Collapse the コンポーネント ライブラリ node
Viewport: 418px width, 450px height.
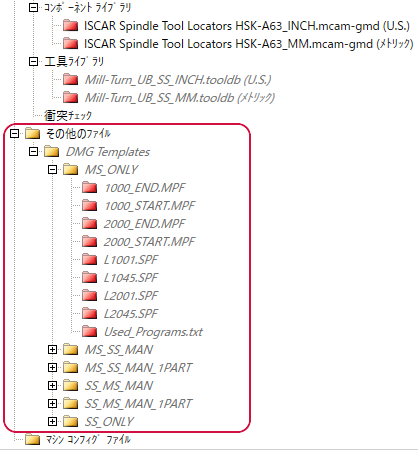click(33, 8)
